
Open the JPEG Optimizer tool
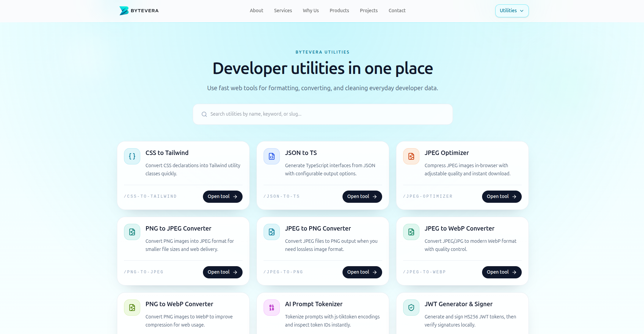[x=502, y=196]
